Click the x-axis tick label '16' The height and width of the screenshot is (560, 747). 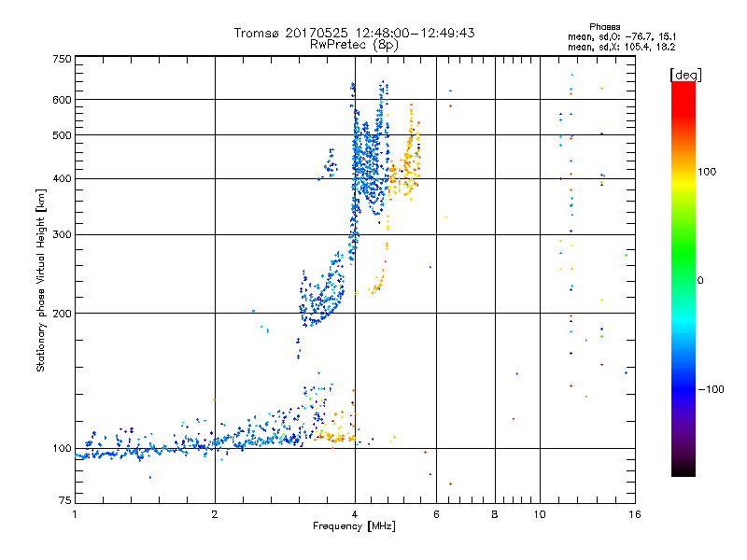point(635,514)
